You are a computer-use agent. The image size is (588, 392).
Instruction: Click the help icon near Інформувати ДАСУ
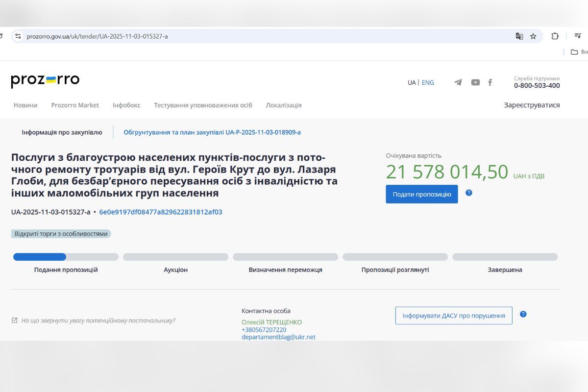pos(523,314)
